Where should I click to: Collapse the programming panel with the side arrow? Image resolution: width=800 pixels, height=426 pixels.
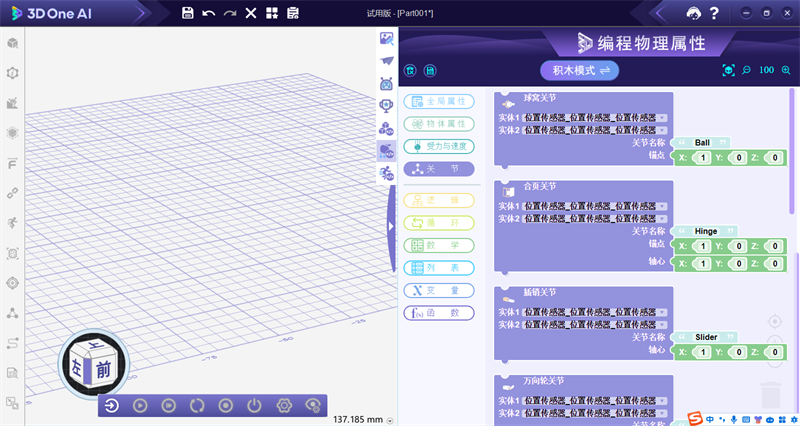(391, 227)
